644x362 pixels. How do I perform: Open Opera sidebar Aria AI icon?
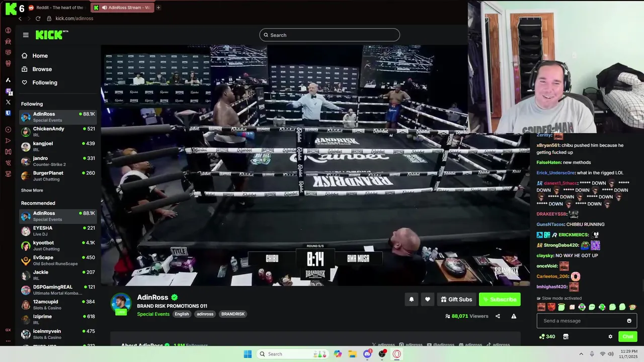tap(8, 80)
